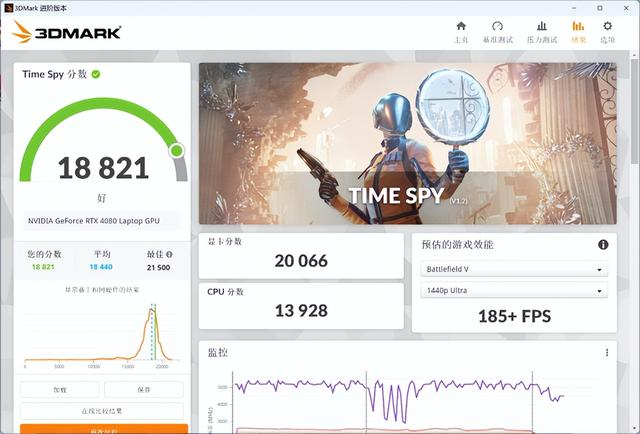Viewport: 640px width, 434px height.
Task: Select the Results tab icon
Action: [578, 27]
